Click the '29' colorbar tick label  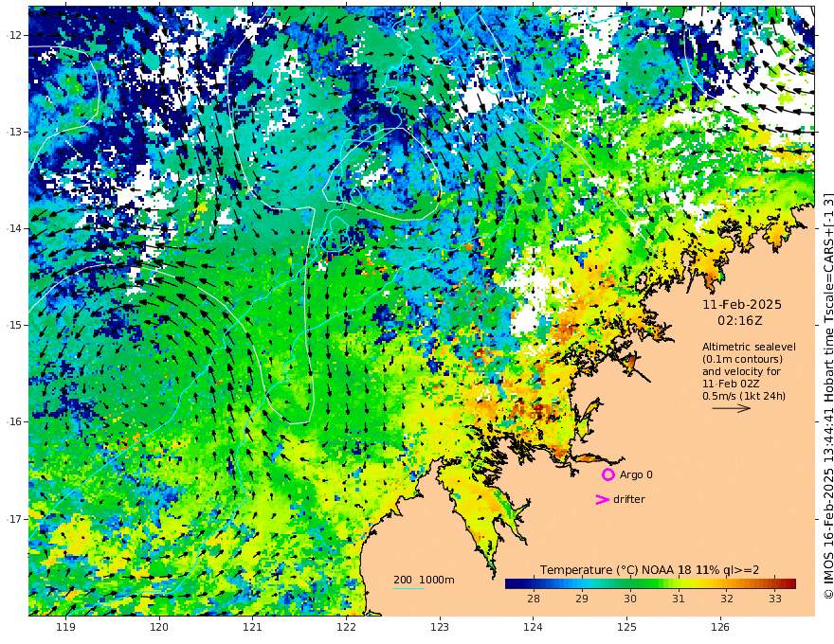[x=582, y=599]
